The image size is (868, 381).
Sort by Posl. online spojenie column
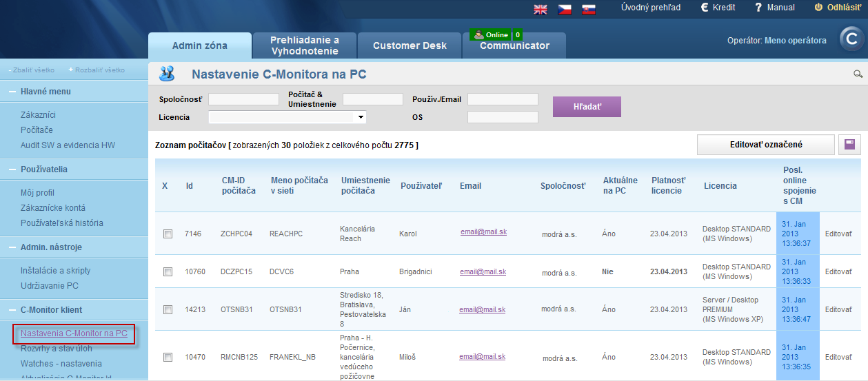(x=800, y=185)
